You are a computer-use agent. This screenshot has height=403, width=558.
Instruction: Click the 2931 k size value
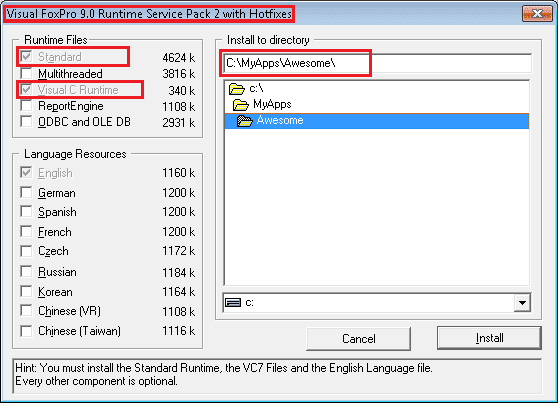tap(179, 123)
